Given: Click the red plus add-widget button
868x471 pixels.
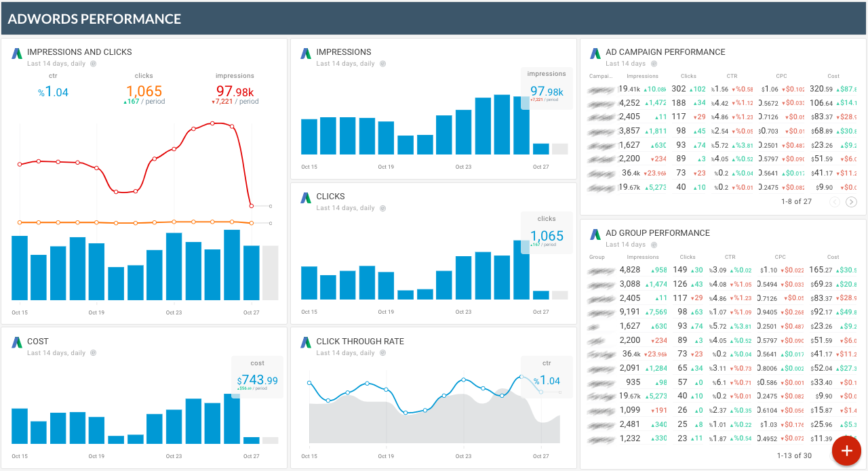Looking at the screenshot, I should [846, 451].
